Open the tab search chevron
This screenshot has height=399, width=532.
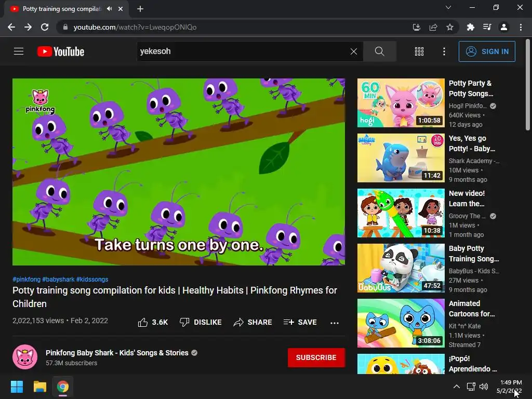(x=448, y=7)
